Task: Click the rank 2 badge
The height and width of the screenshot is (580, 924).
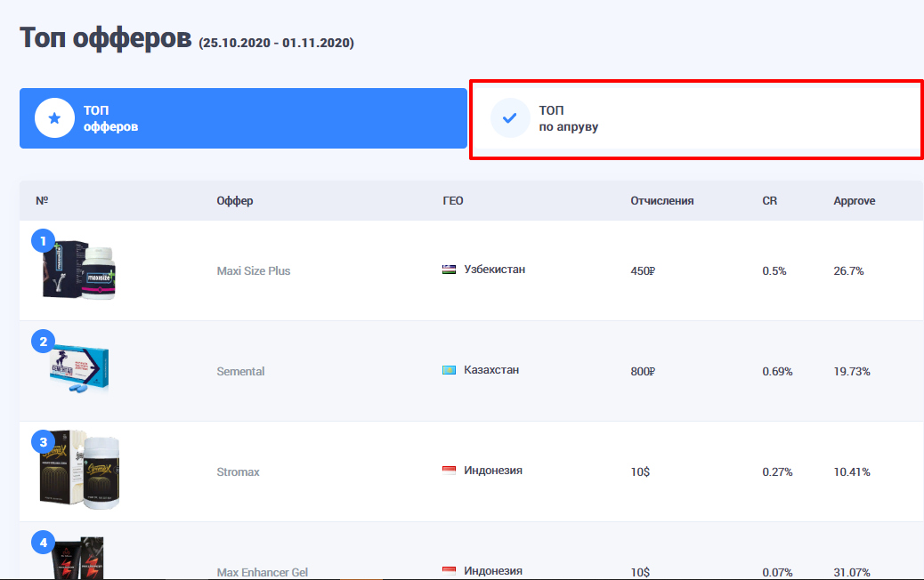Action: 43,342
